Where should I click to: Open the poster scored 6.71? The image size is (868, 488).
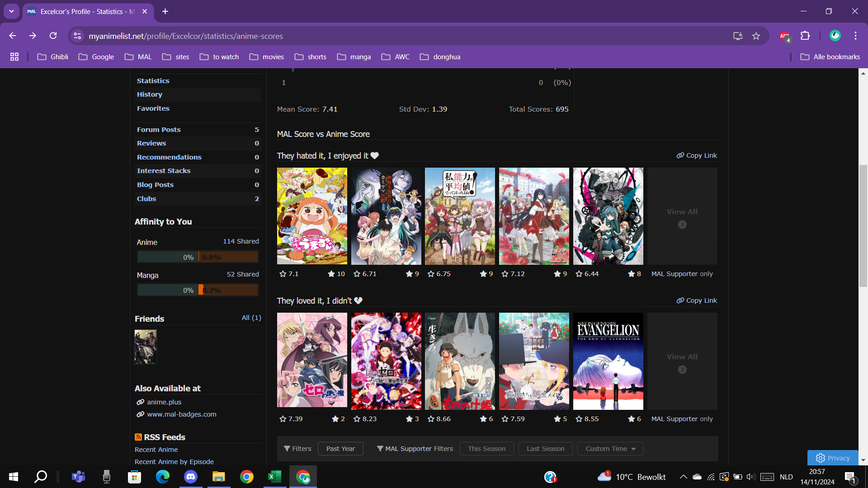(386, 216)
